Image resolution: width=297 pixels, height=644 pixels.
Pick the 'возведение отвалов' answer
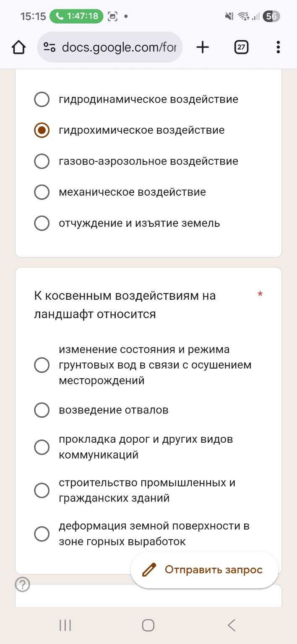(x=42, y=410)
